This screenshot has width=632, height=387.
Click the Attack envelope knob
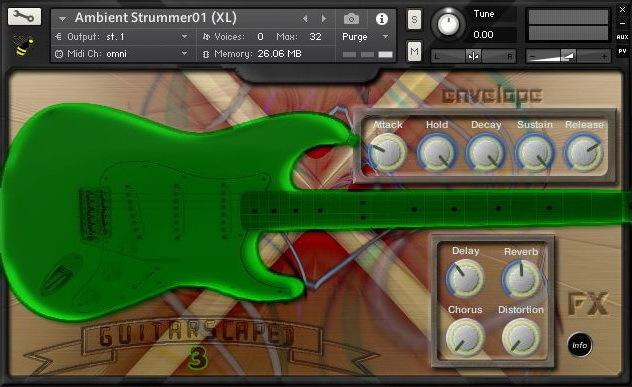(x=387, y=153)
